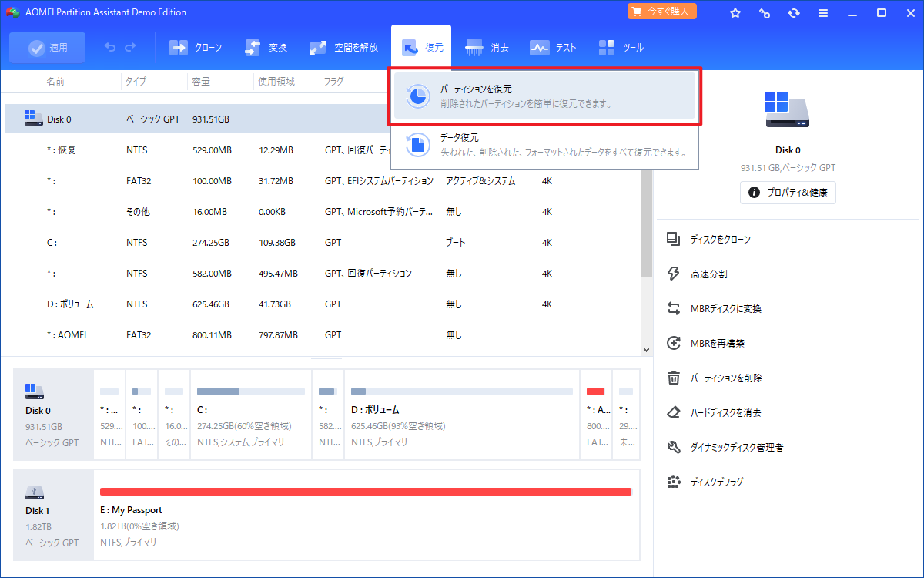Click the redo arrow icon
Screen dimensions: 924x578
130,48
